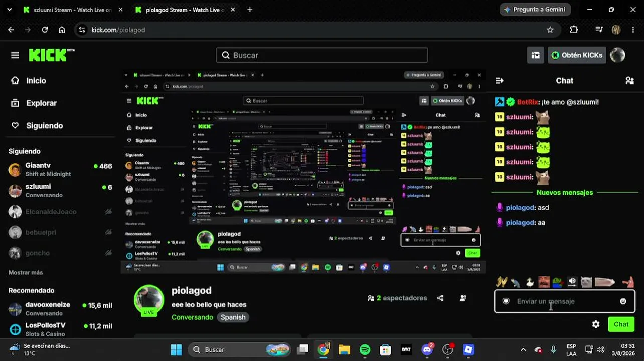644x361 pixels.
Task: Collapse the chat panel arrow
Action: pos(500,80)
